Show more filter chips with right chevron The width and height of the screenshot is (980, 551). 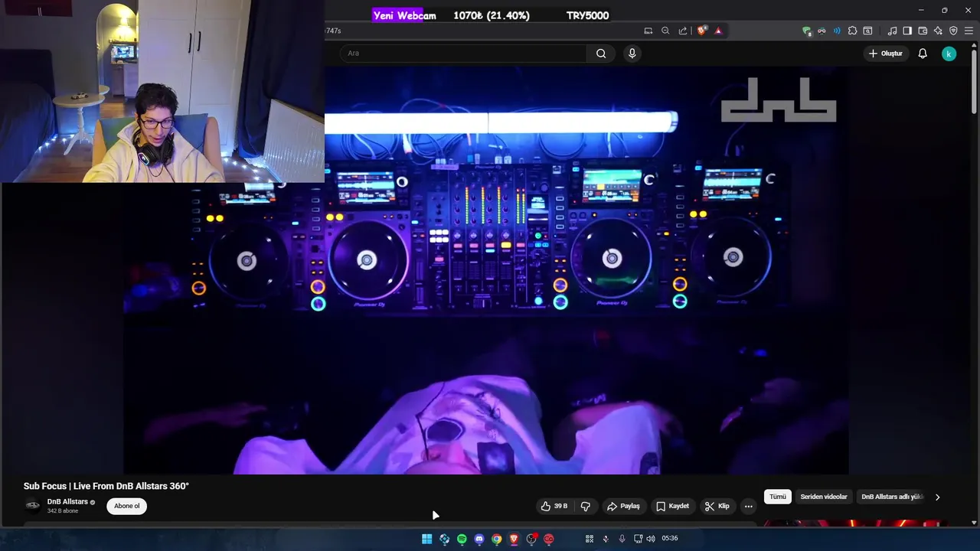point(937,497)
